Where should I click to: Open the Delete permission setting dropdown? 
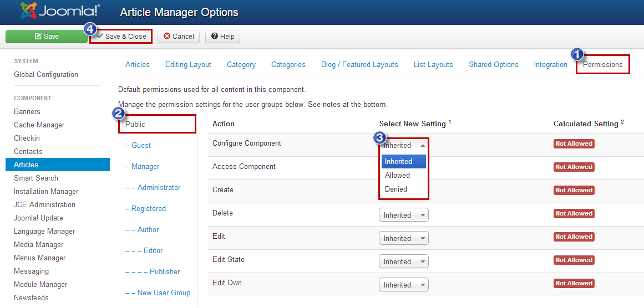coord(404,215)
